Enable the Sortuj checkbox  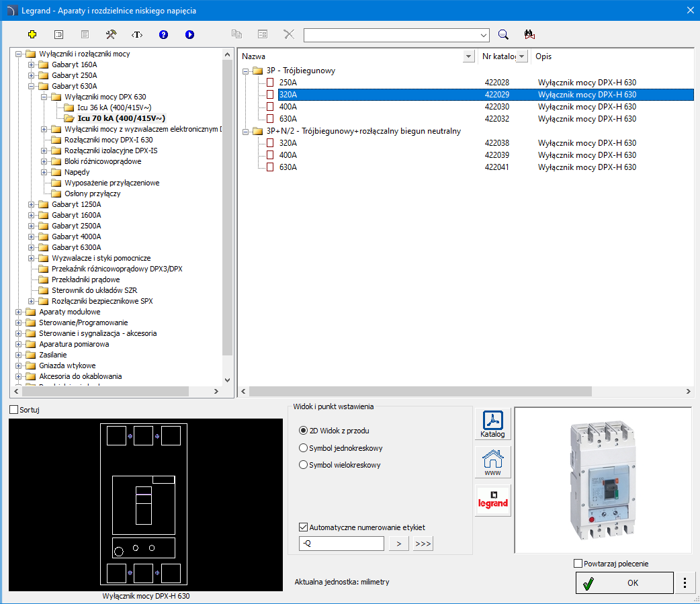coord(14,410)
